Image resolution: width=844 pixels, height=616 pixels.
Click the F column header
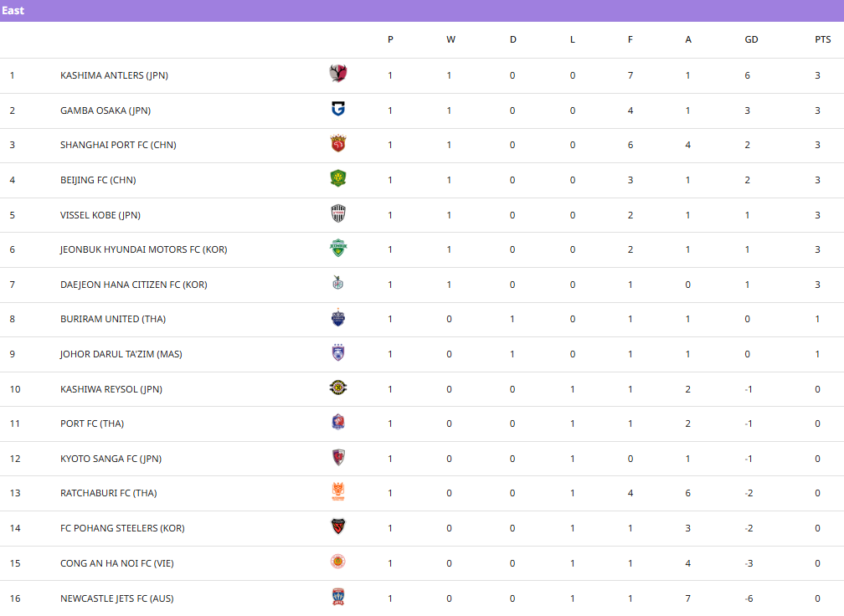click(630, 39)
